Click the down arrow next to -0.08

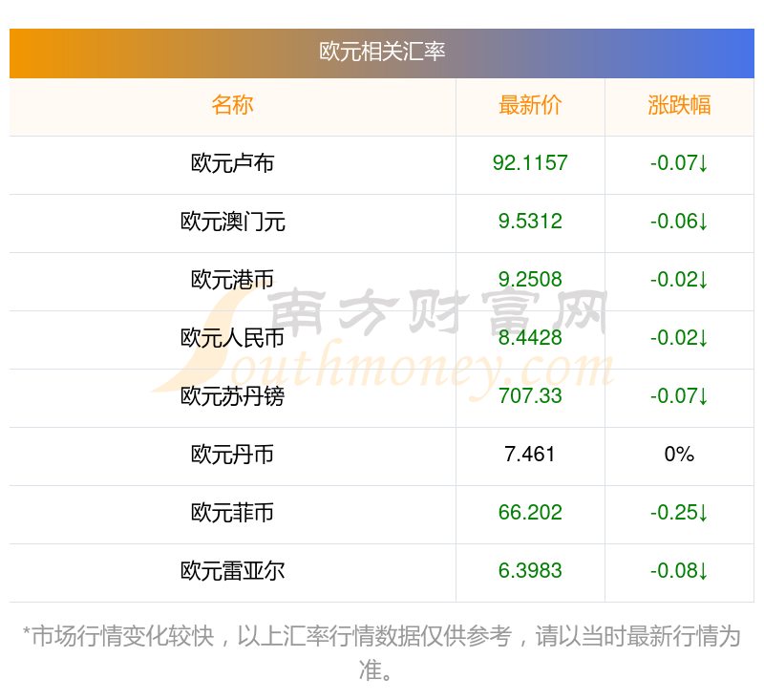pyautogui.click(x=703, y=571)
